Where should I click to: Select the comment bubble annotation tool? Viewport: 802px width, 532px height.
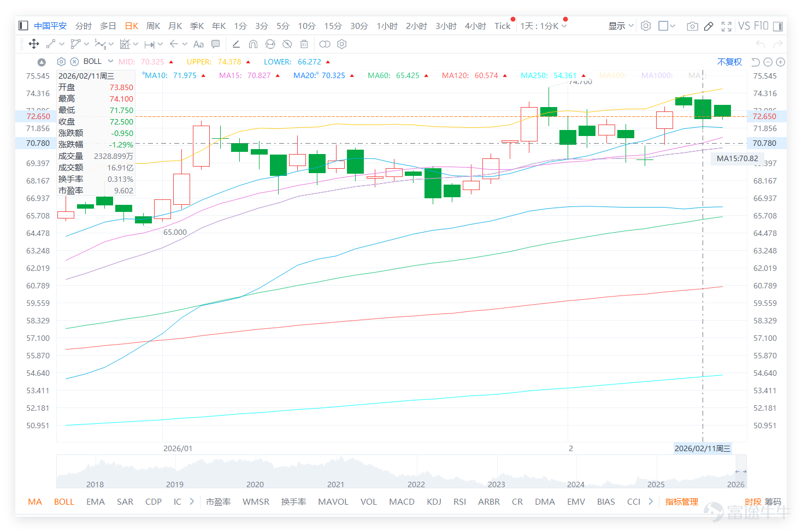[216, 44]
